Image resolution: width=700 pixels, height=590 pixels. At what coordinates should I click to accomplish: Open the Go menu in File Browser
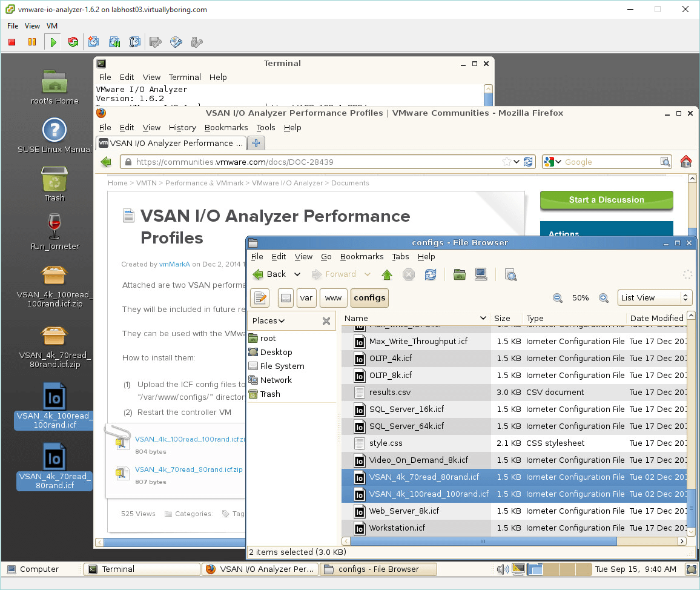click(326, 256)
